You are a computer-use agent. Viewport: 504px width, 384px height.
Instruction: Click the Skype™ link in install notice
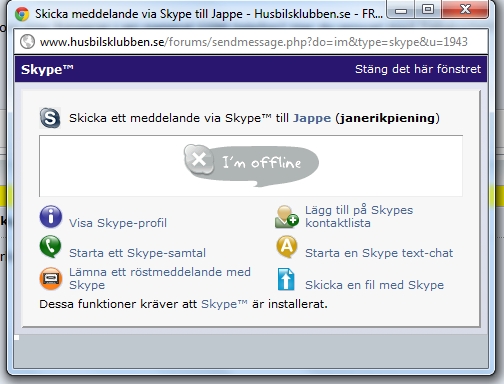224,304
